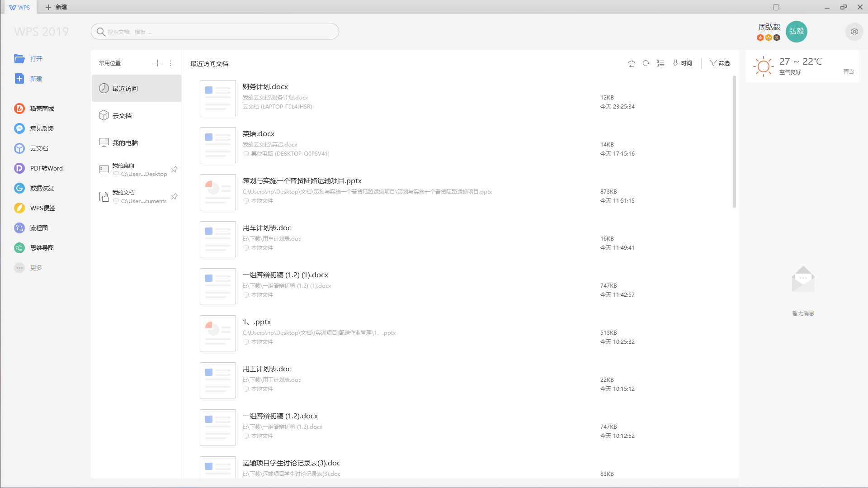Screen dimensions: 868x488
Task: Click the 青岛 city label
Action: [849, 71]
